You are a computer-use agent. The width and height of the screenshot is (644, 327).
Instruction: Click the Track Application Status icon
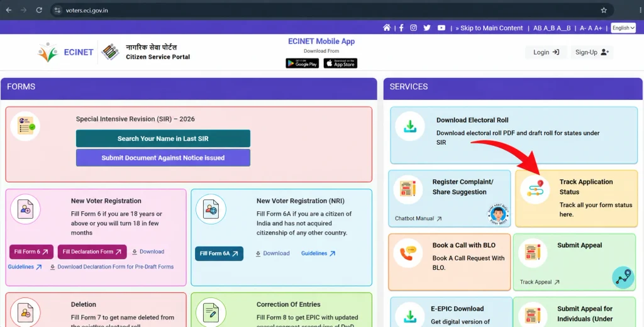(x=535, y=189)
